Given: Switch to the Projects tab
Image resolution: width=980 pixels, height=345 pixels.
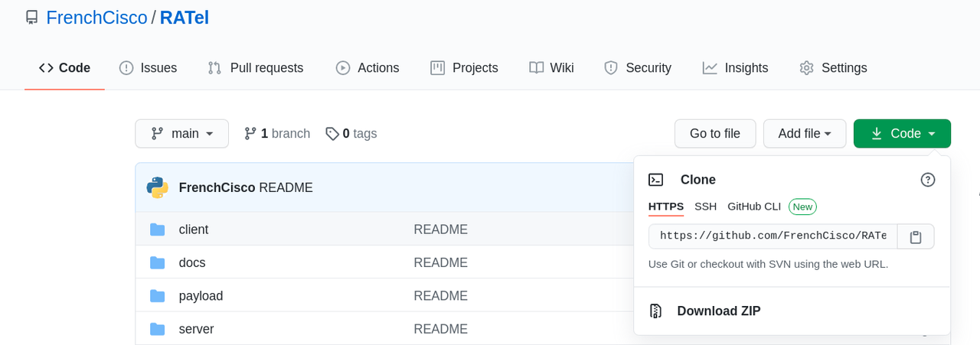Looking at the screenshot, I should click(465, 68).
